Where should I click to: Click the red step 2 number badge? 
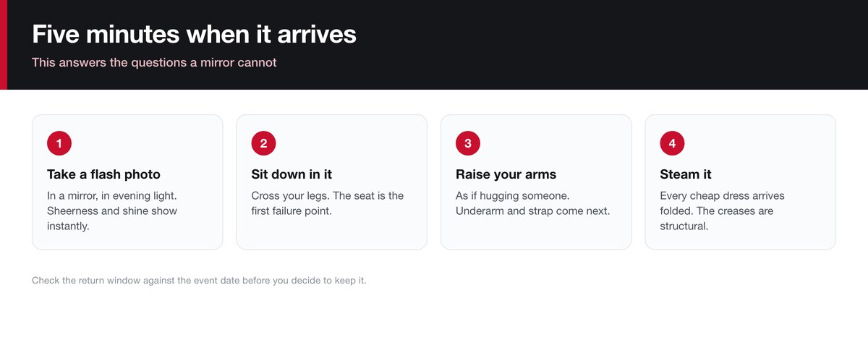pyautogui.click(x=263, y=143)
